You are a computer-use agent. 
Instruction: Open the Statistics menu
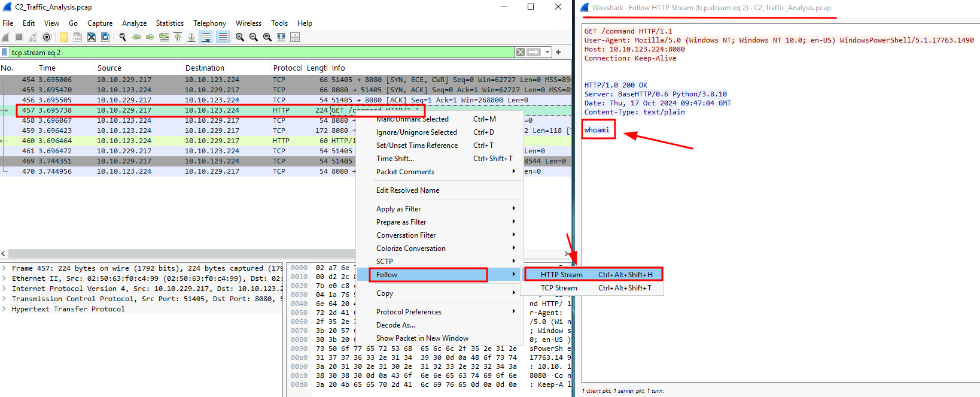click(170, 23)
